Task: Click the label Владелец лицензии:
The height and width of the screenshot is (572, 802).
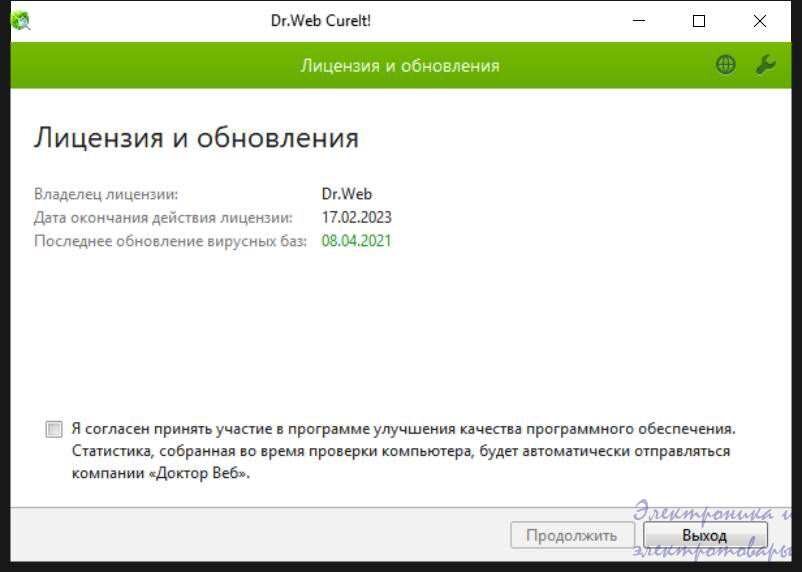Action: 106,194
